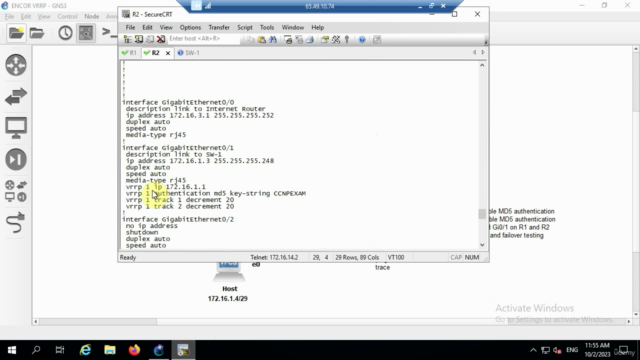
Task: Browse security devices in GNS3 dock
Action: coord(16,160)
